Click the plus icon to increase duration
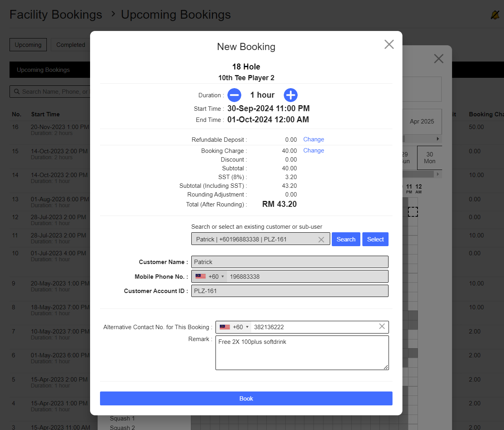Viewport: 504px width, 430px height. (290, 95)
